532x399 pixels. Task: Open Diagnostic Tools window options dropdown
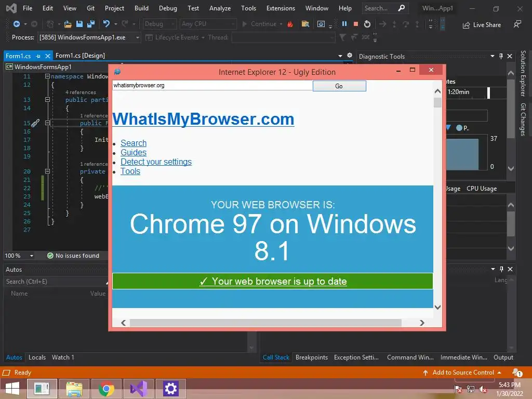coord(493,56)
